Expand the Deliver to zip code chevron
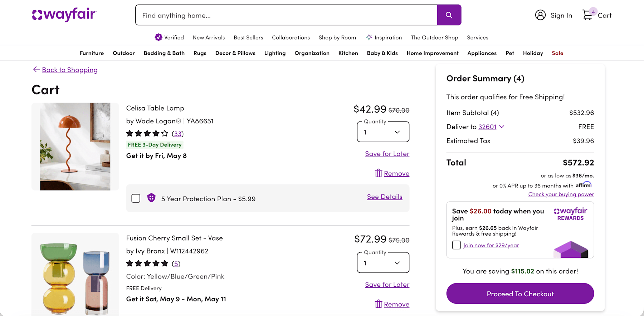644x316 pixels. click(502, 127)
